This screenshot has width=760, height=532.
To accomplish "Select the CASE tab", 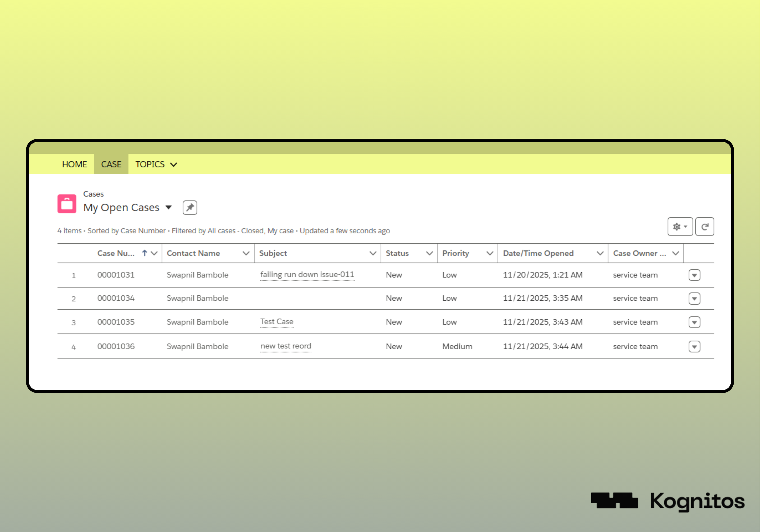I will pos(111,164).
